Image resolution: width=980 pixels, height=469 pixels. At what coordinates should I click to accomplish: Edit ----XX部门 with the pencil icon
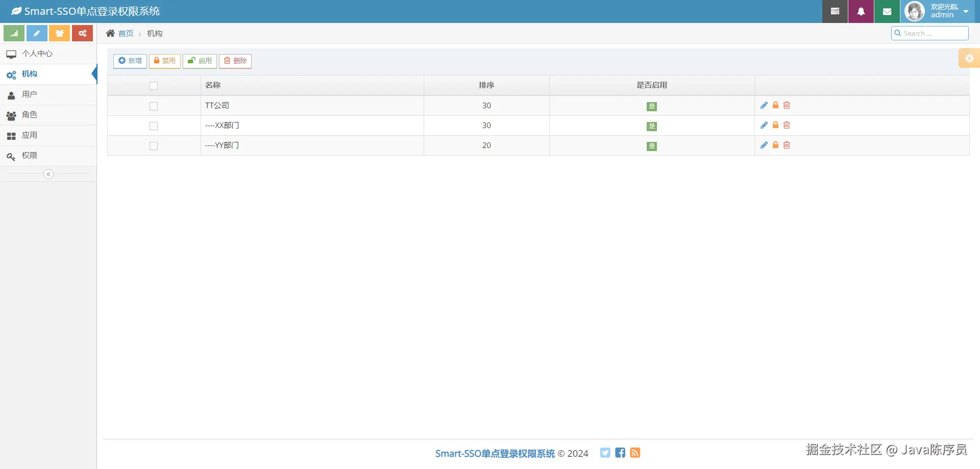764,125
